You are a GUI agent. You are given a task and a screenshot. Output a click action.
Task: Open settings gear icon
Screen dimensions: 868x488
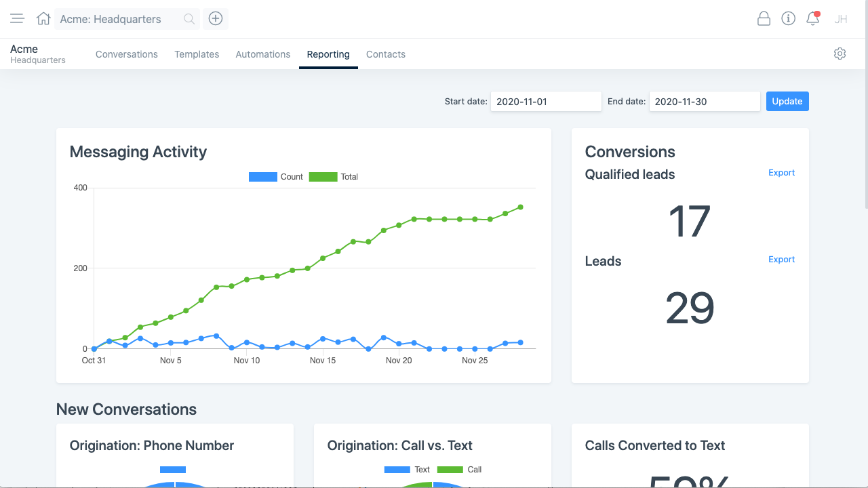[840, 54]
